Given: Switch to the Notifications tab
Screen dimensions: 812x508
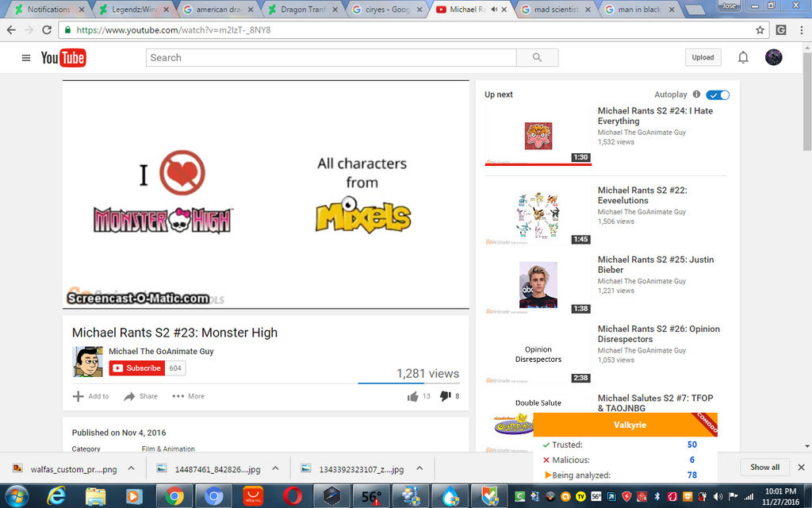Looking at the screenshot, I should pyautogui.click(x=48, y=10).
